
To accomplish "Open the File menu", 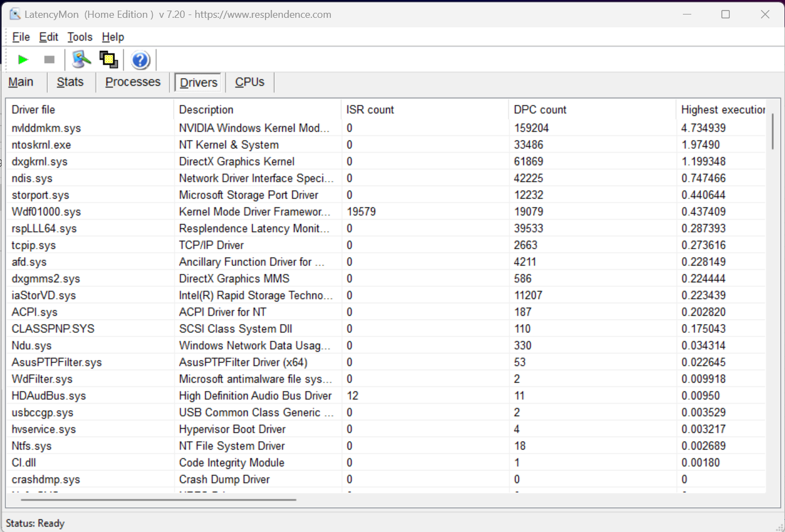I will click(21, 37).
